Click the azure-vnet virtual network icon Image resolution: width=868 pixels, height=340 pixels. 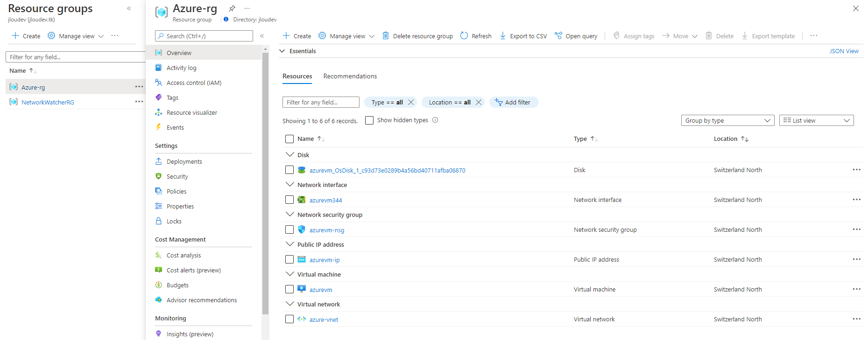tap(302, 319)
